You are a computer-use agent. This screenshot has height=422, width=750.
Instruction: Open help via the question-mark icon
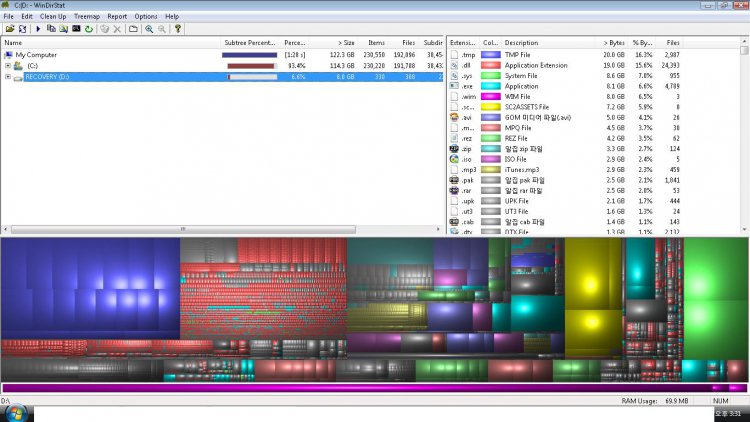point(177,29)
